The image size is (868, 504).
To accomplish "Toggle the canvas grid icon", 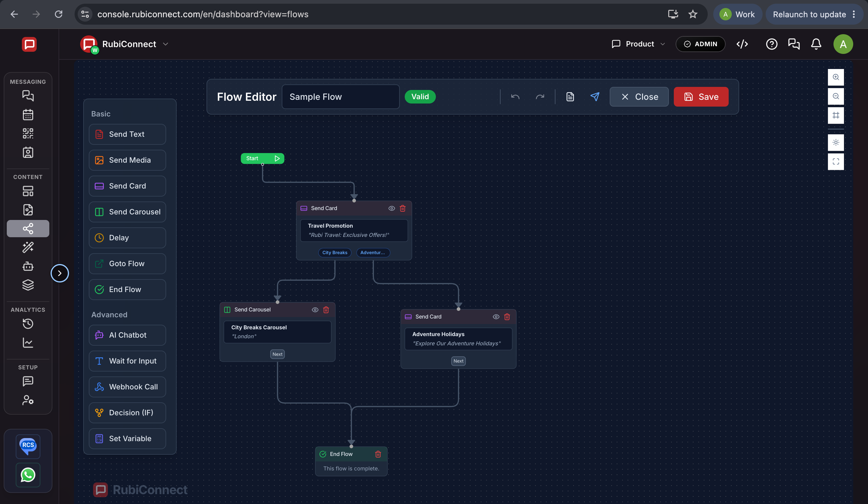I will (x=836, y=115).
